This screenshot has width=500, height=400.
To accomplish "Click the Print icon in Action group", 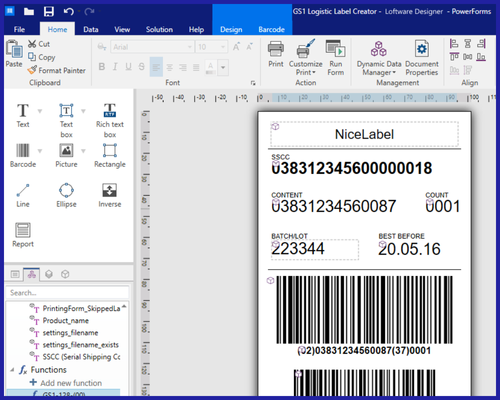I will point(276,54).
